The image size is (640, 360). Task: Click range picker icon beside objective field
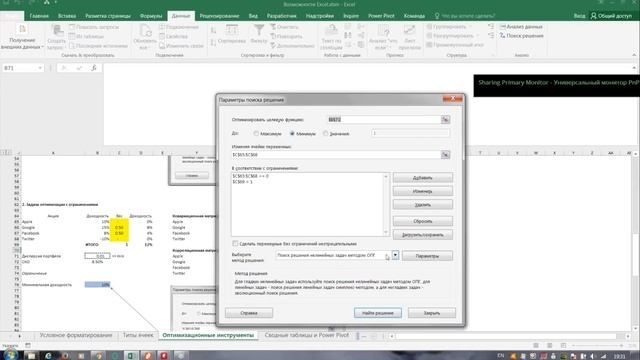coord(445,120)
